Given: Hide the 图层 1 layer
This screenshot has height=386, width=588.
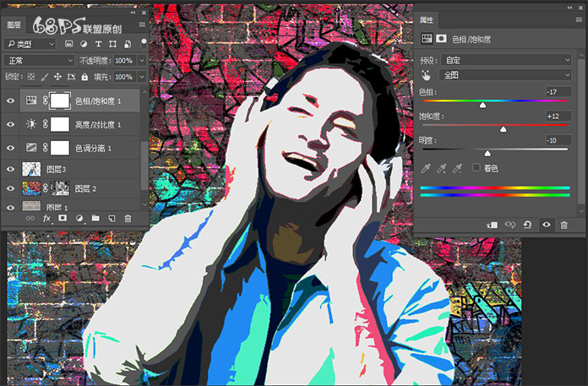Looking at the screenshot, I should [10, 207].
